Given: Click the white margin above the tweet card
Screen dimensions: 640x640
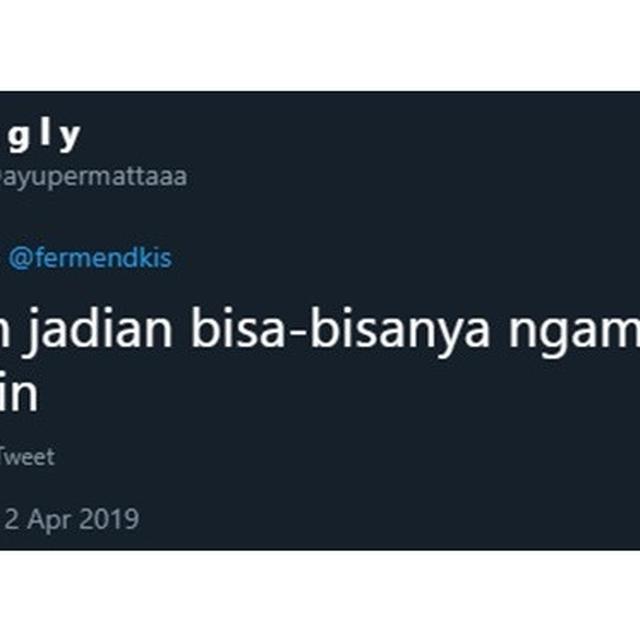Looking at the screenshot, I should (320, 45).
